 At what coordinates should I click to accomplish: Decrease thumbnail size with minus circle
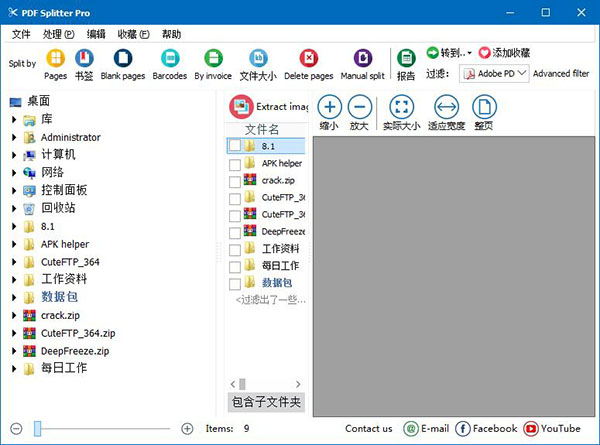click(16, 429)
